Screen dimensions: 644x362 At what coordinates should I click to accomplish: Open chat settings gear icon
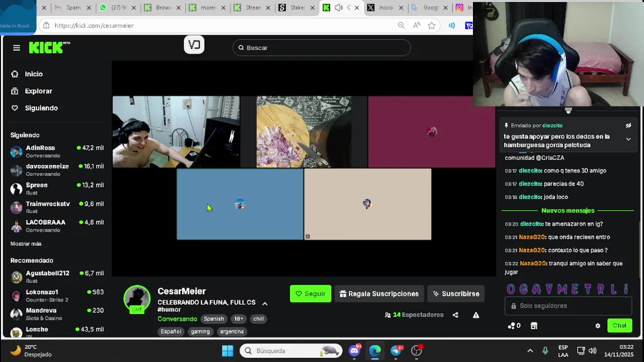[x=598, y=326]
